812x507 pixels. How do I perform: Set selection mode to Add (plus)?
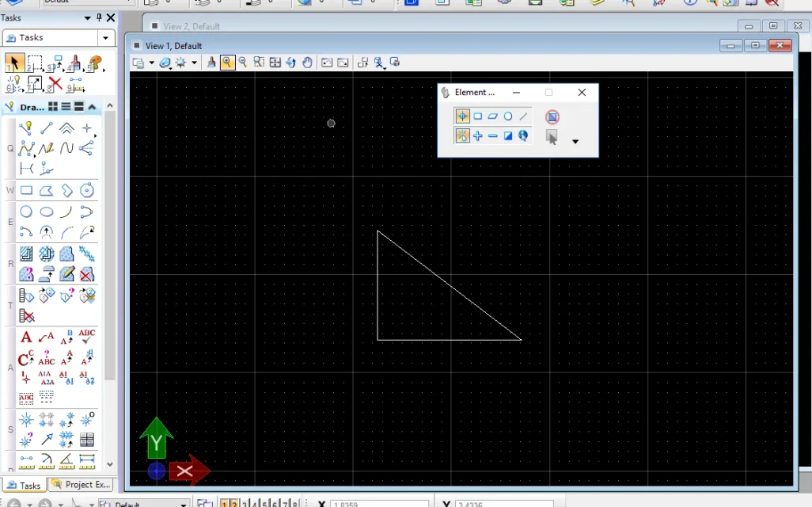point(477,135)
